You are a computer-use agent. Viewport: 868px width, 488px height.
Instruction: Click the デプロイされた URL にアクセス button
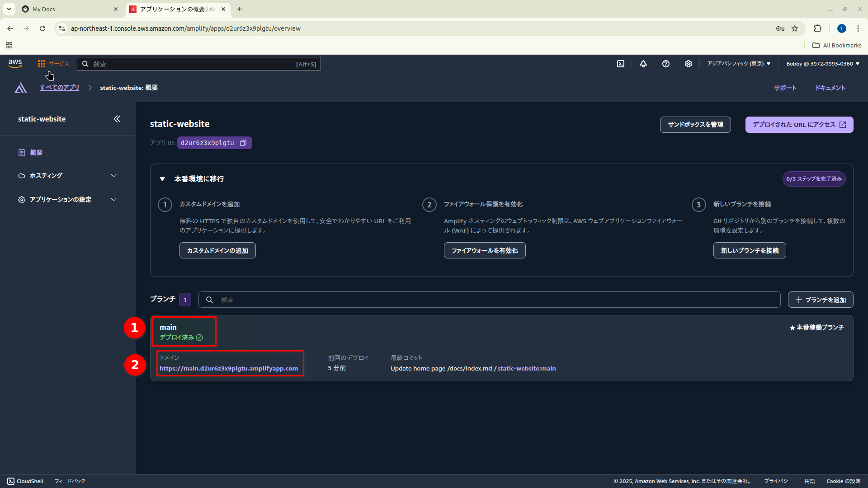(x=799, y=124)
